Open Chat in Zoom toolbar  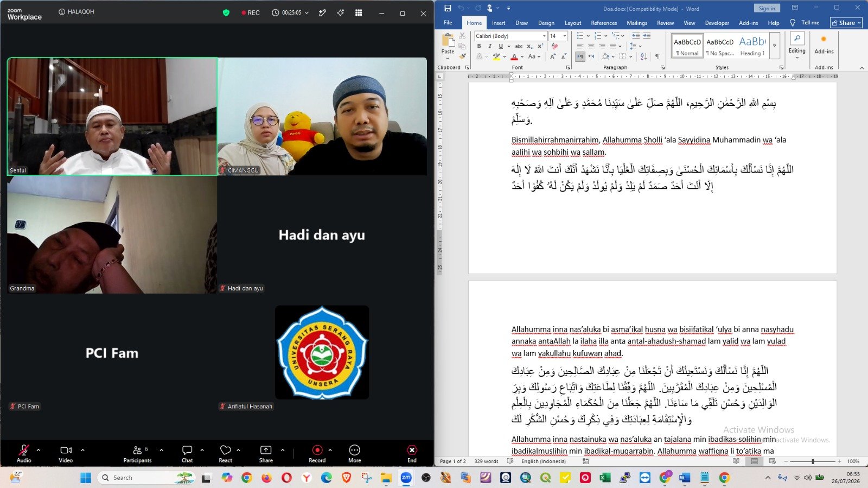click(187, 453)
